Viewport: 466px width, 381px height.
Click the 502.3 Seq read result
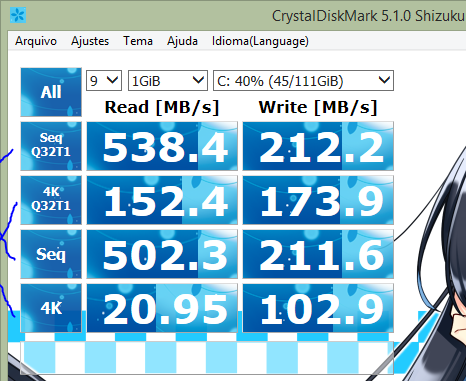(x=162, y=254)
